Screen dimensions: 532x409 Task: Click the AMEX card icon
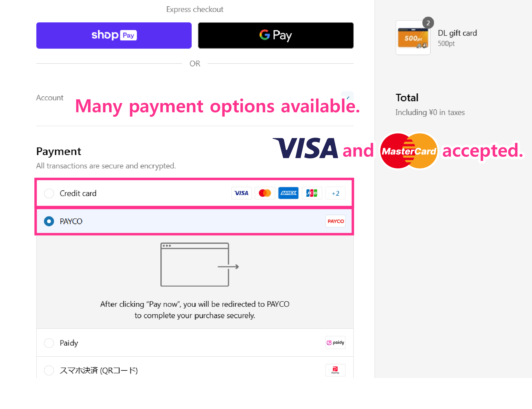coord(288,193)
